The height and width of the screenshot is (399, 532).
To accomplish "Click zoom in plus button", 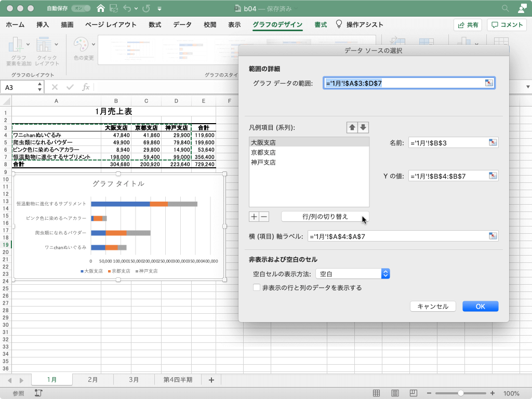I will (493, 393).
